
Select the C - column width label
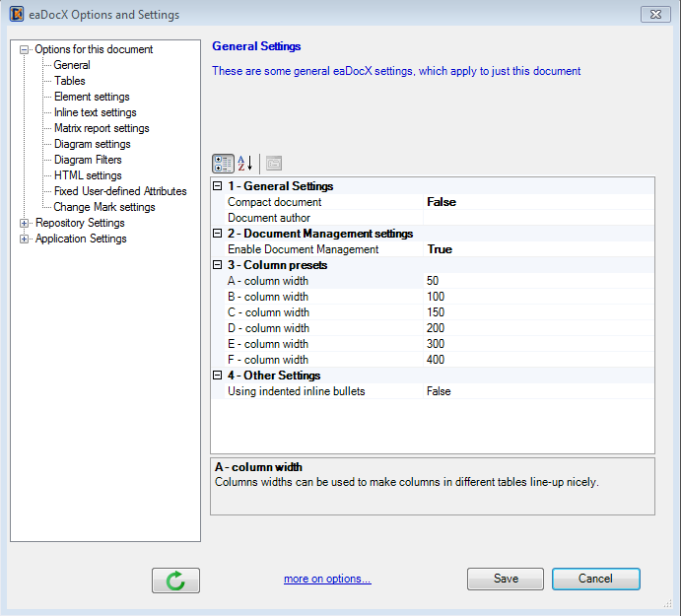[x=268, y=312]
